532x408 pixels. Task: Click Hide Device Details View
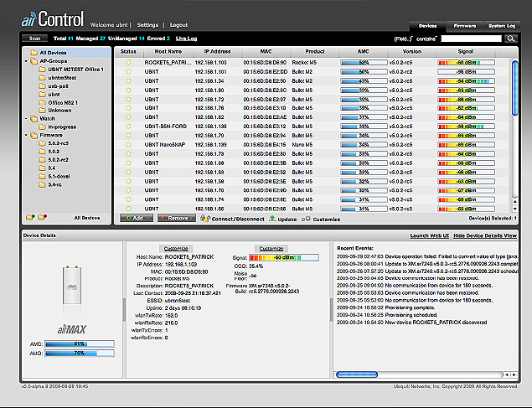tap(485, 235)
